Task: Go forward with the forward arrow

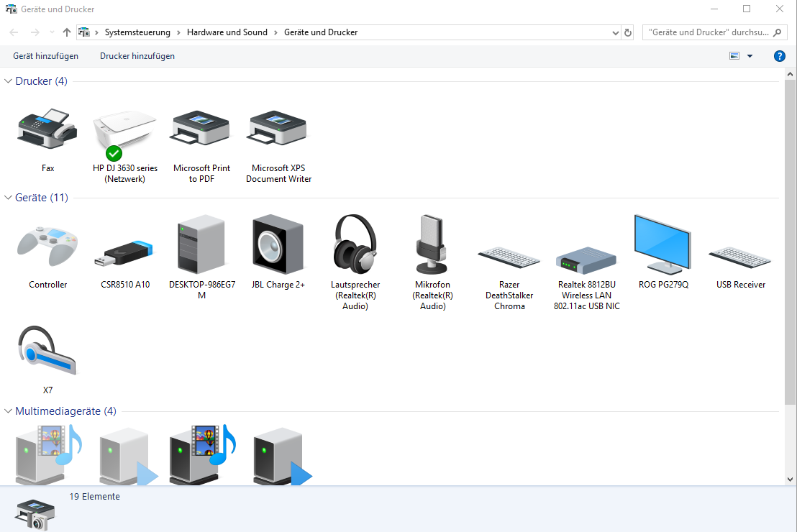Action: tap(35, 32)
